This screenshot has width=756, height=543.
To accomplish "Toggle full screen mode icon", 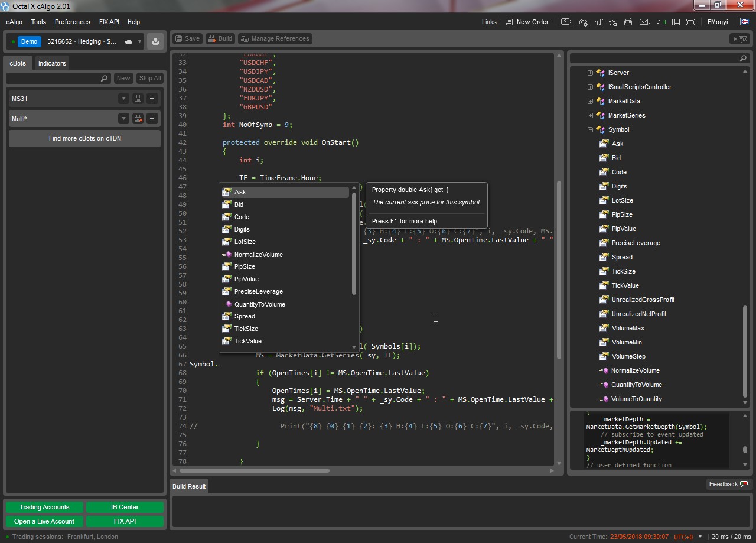I will pos(691,22).
